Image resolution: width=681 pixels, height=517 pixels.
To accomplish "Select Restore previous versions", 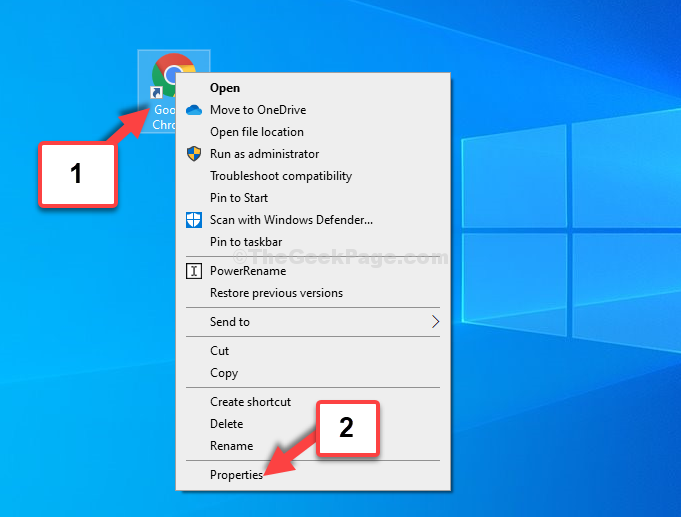I will coord(313,293).
